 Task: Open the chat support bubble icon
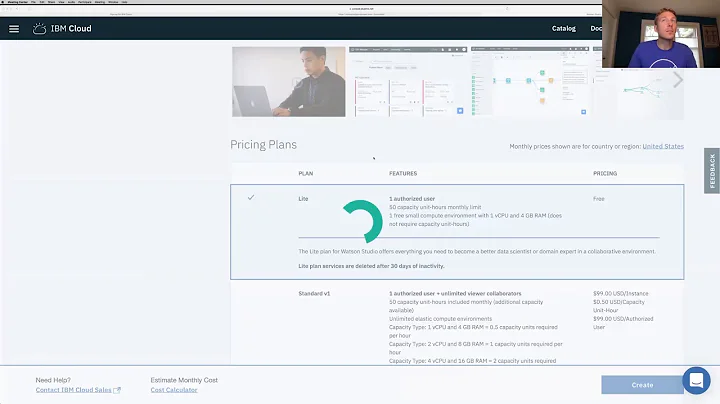696,380
